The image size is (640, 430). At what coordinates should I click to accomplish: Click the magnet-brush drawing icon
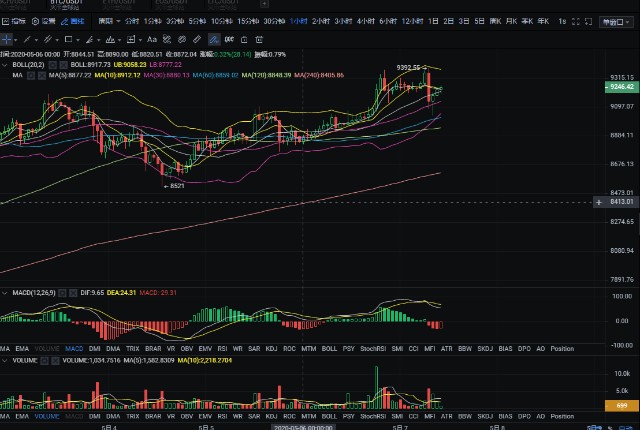pyautogui.click(x=167, y=40)
